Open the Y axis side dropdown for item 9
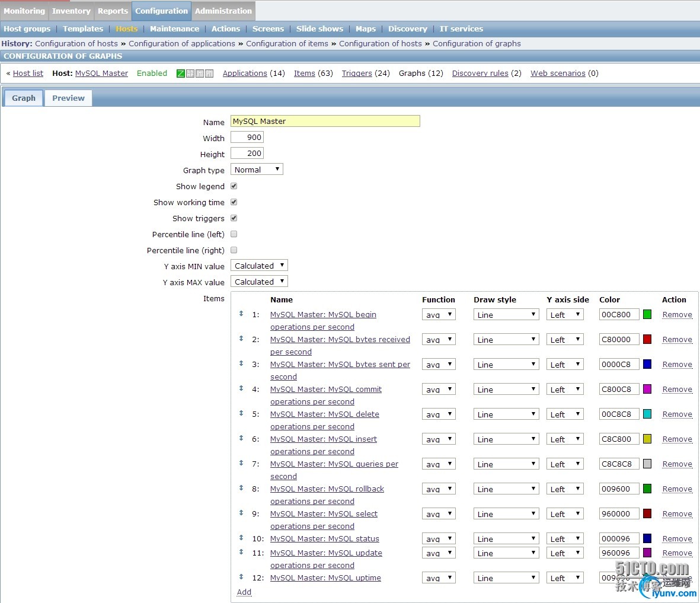 pyautogui.click(x=565, y=514)
